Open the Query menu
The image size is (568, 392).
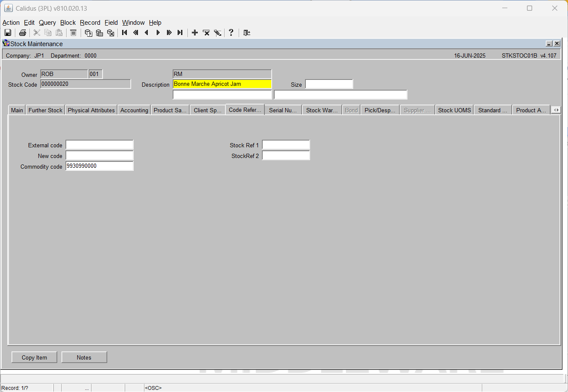47,23
